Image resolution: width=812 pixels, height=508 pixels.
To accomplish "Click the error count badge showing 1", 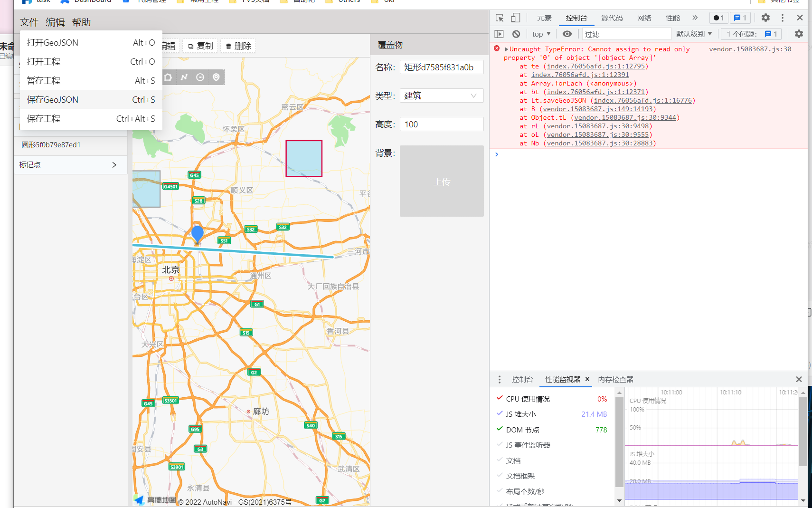I will coord(719,18).
